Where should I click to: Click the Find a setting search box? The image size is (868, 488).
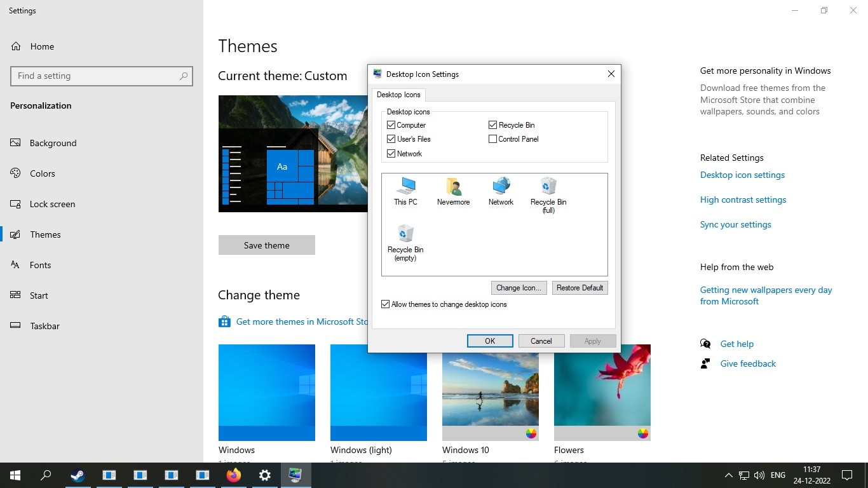click(102, 76)
